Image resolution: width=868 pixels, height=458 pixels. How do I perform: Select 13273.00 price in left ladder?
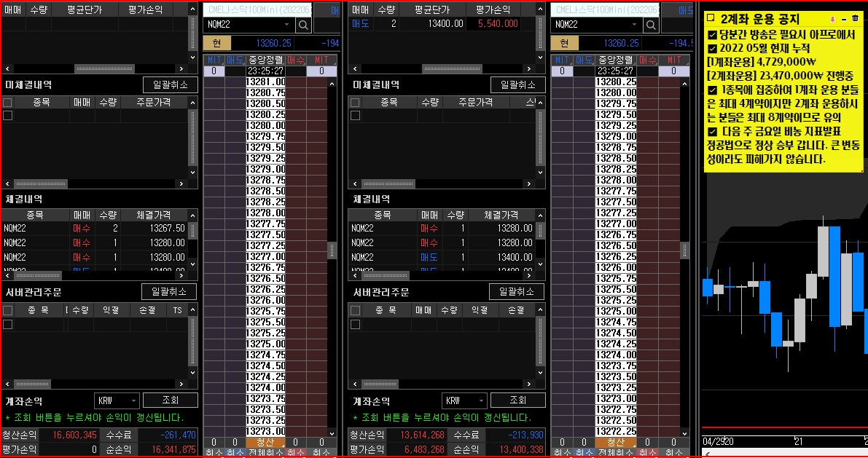pyautogui.click(x=265, y=432)
